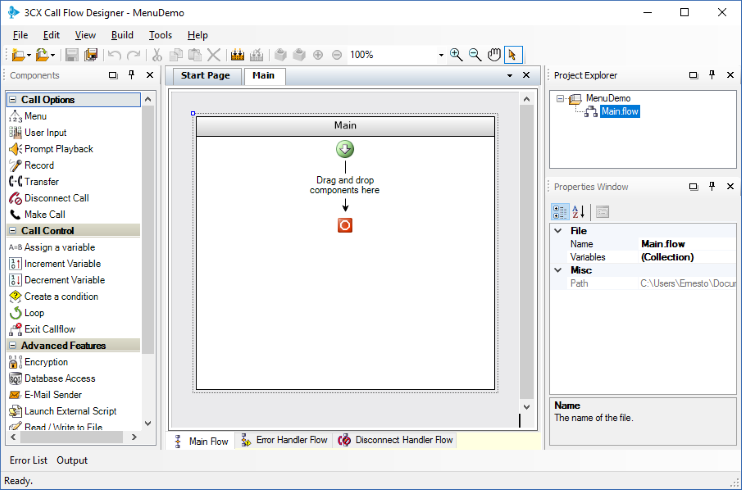Click the Save All toolbar icon

(x=91, y=55)
